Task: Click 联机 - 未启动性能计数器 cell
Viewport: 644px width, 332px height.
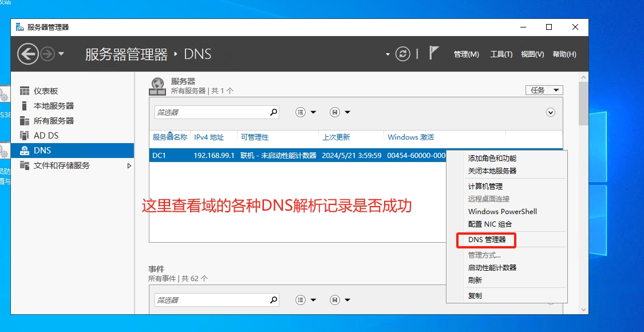Action: point(278,155)
